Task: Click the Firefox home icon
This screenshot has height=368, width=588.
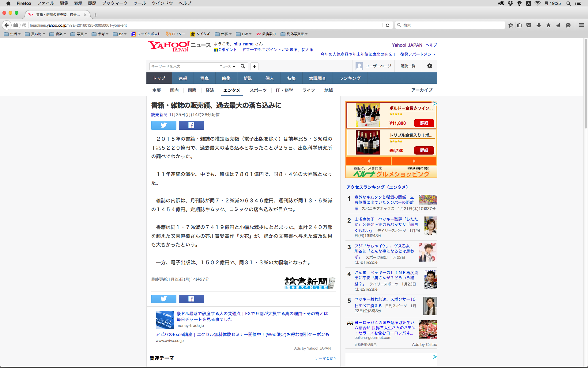Action: (x=548, y=25)
